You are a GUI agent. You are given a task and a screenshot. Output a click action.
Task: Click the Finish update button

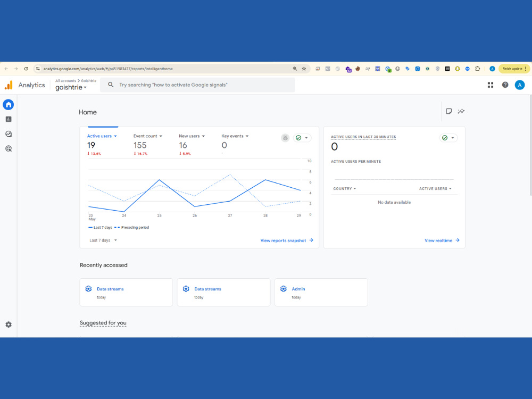pyautogui.click(x=514, y=69)
